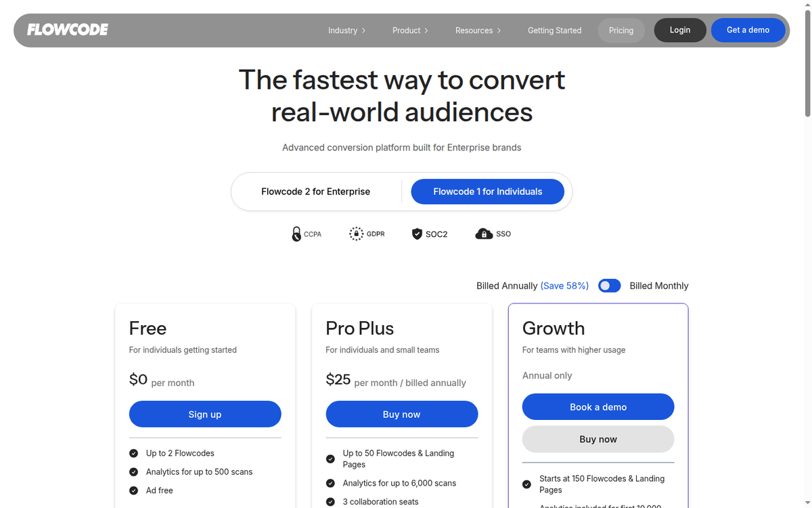
Task: Click Book a demo on Growth plan
Action: point(598,406)
